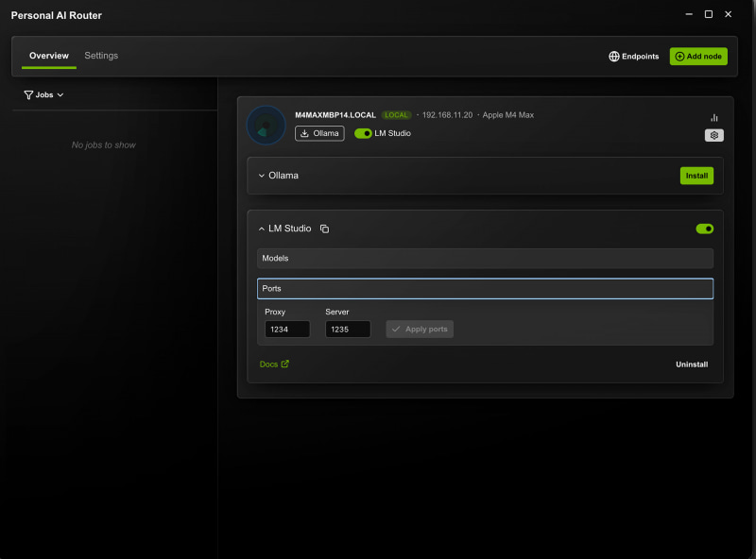Screen dimensions: 756x559
Task: Click the Ollama download button
Action: [319, 133]
